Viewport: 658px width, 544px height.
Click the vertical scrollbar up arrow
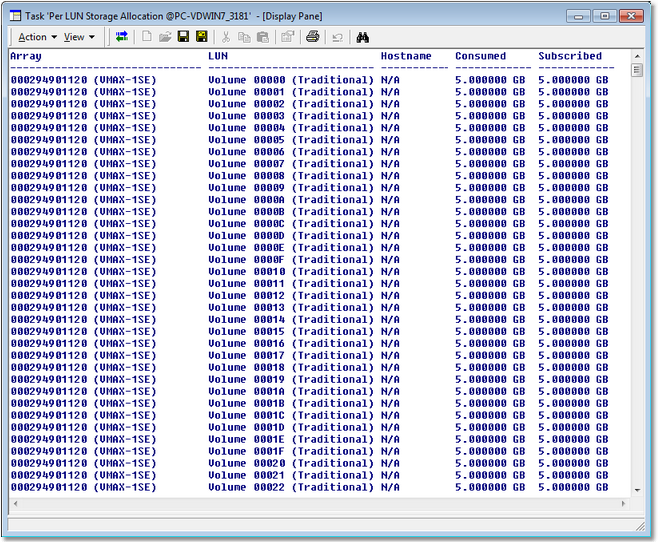point(637,56)
